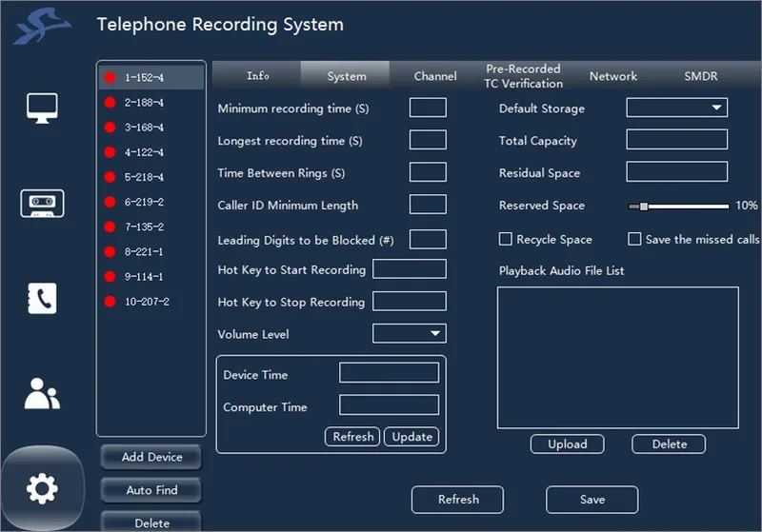Refresh the device time
The image size is (762, 532).
[352, 437]
